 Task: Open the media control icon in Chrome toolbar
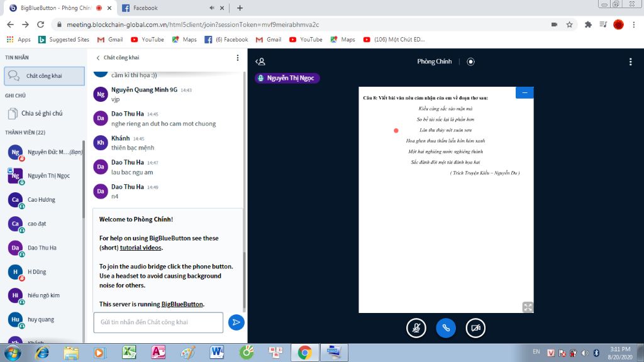click(603, 25)
